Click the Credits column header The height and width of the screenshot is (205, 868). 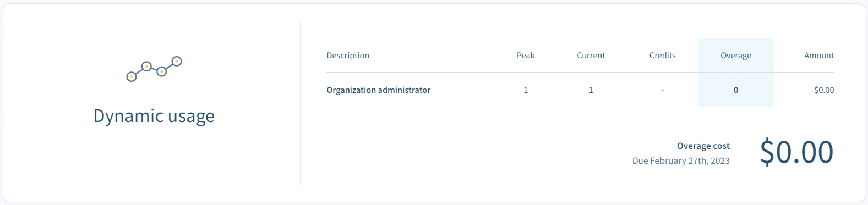(x=663, y=56)
